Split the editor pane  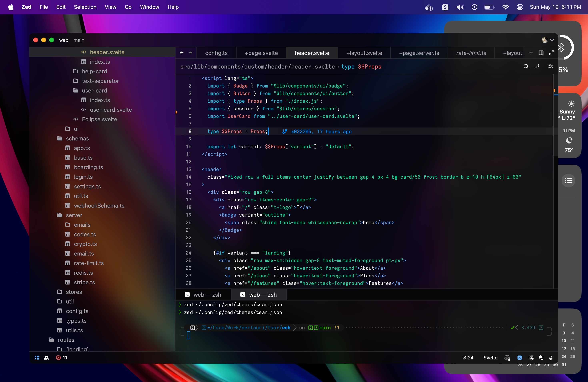(541, 53)
